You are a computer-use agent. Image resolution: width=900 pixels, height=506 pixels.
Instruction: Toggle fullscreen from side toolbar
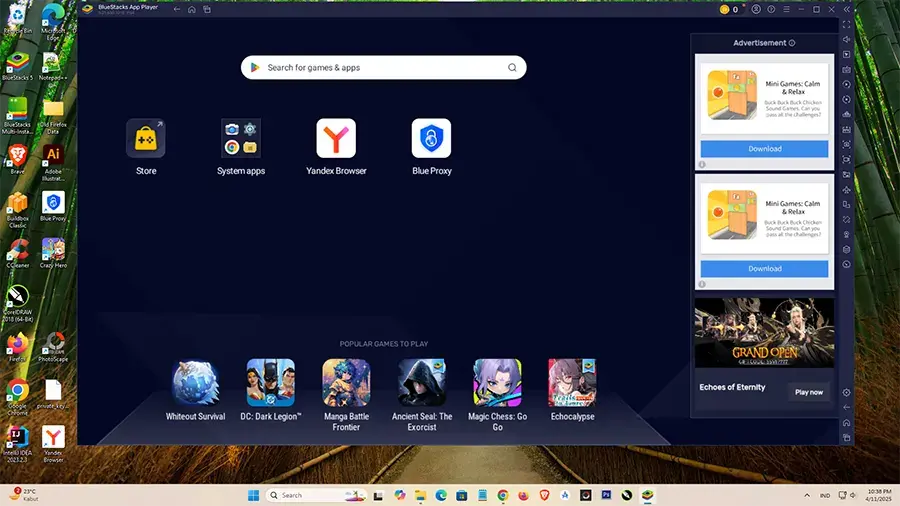(x=847, y=25)
